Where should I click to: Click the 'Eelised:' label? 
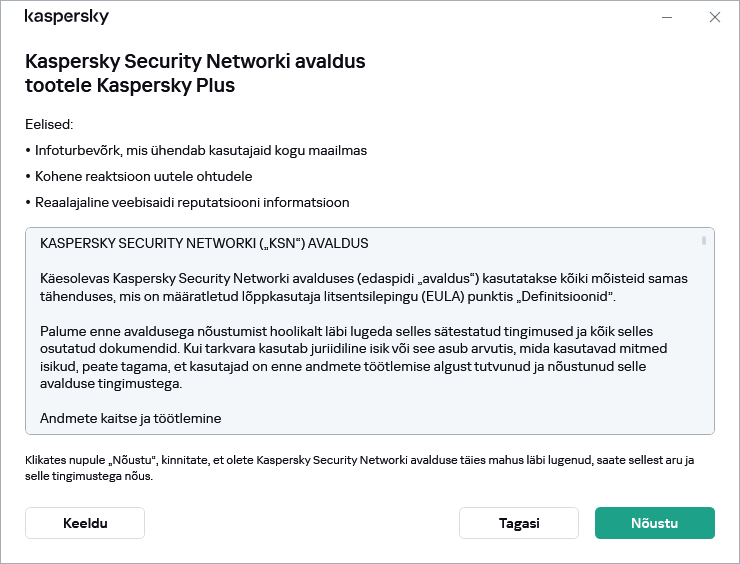[50, 124]
